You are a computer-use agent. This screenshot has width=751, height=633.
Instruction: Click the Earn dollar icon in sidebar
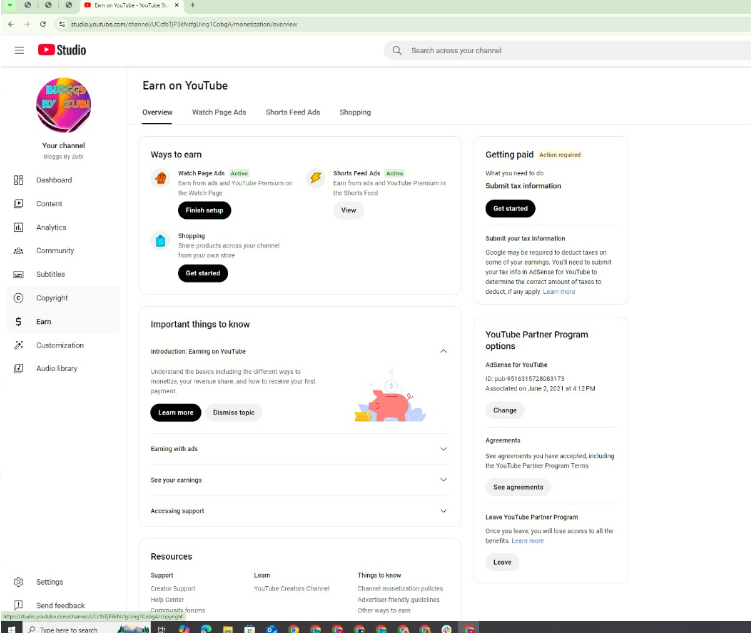[18, 322]
